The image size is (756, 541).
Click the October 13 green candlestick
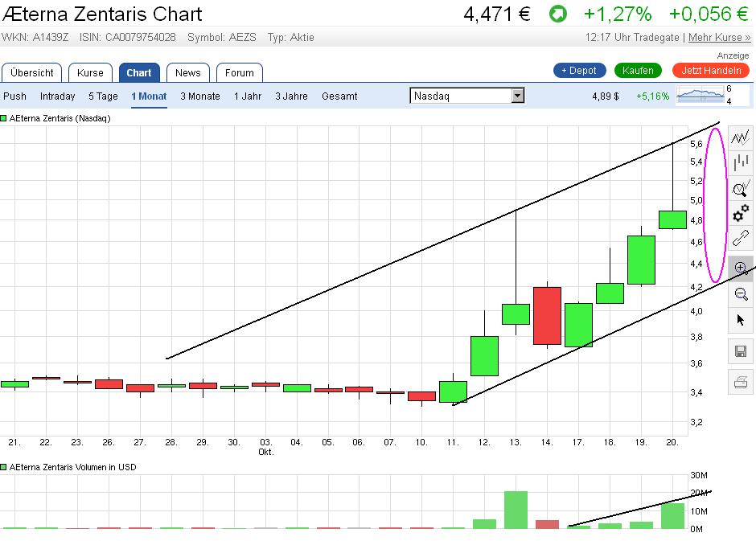click(x=516, y=314)
